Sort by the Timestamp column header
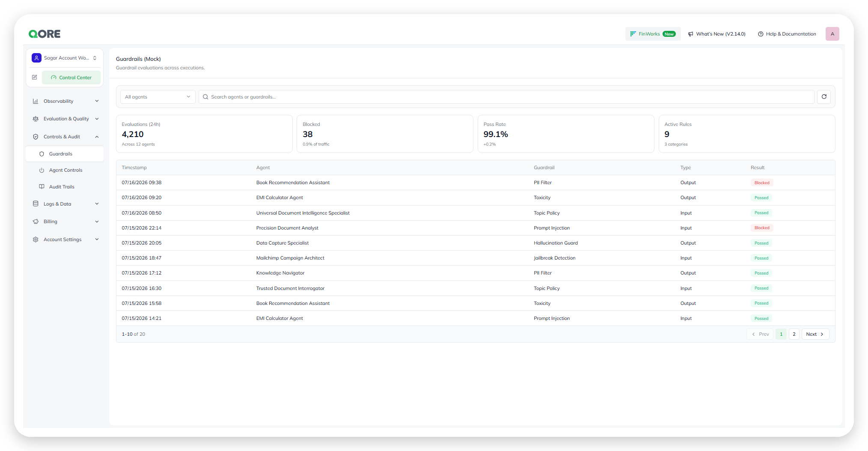This screenshot has height=451, width=868. (134, 167)
